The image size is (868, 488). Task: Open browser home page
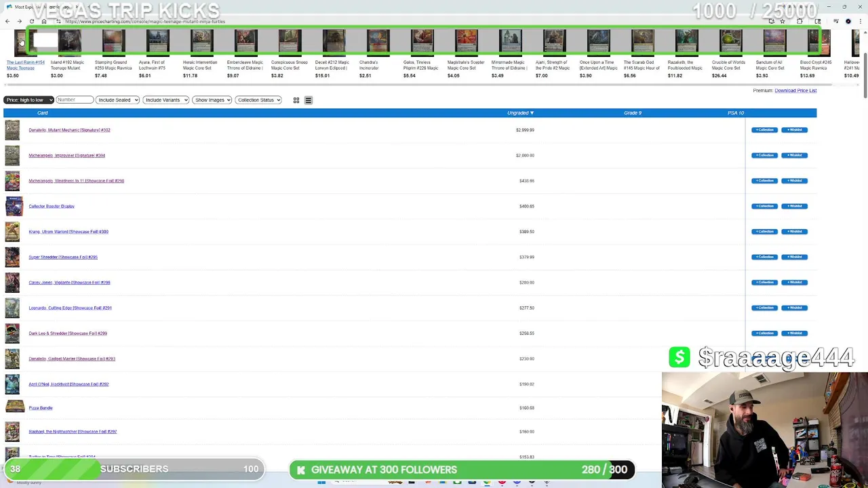[43, 22]
